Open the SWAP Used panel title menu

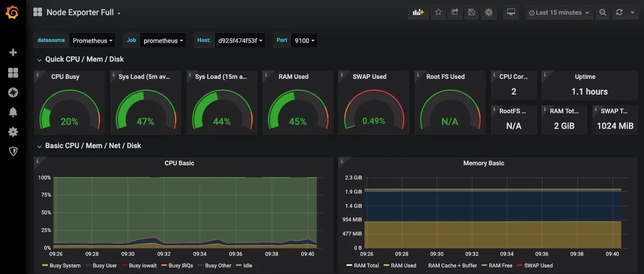coord(370,77)
